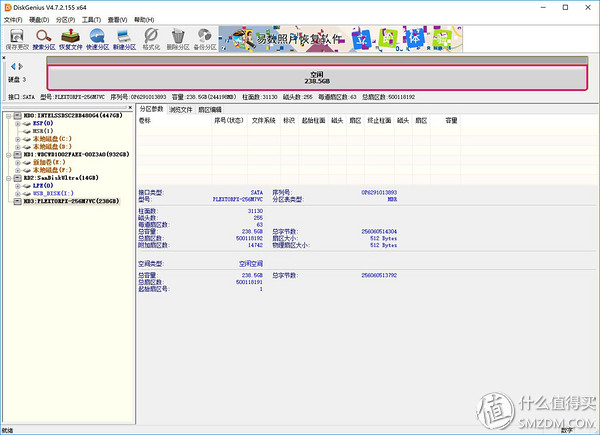Click the 卷标 column header
The image size is (600, 435).
coord(174,121)
